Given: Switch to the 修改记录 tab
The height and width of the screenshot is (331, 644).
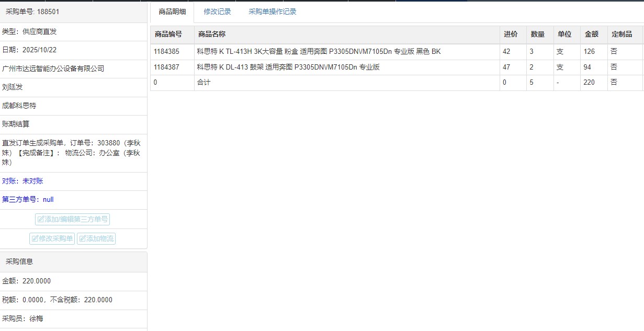Looking at the screenshot, I should [x=217, y=12].
